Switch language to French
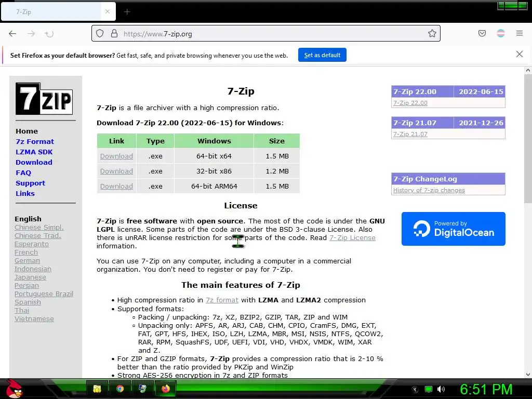This screenshot has width=532, height=399. (x=26, y=252)
